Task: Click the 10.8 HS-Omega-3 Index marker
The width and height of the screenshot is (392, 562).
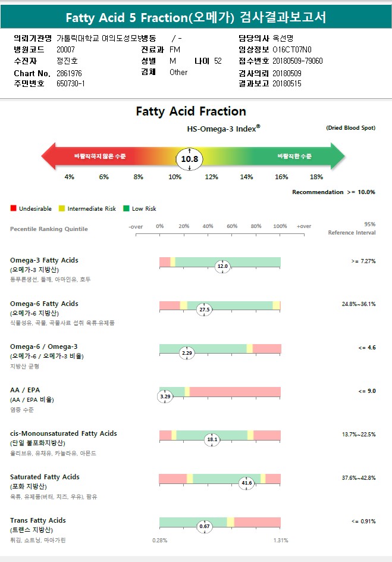Action: click(x=189, y=159)
